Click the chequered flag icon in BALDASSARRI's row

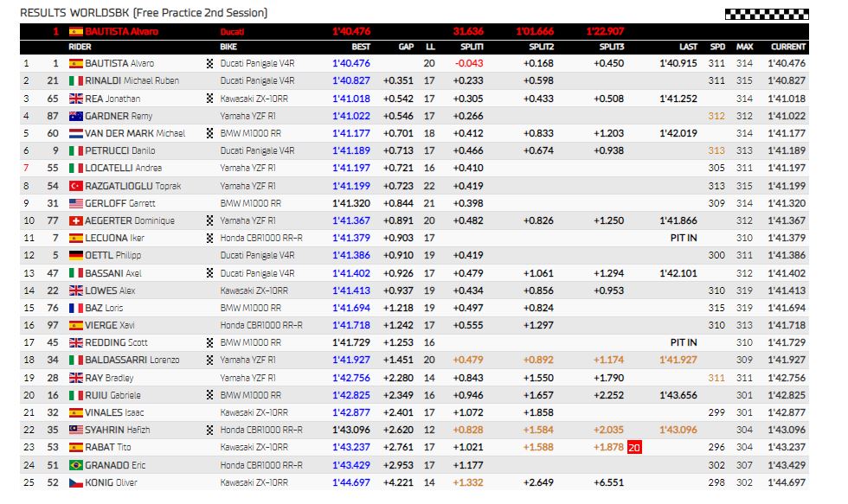tap(209, 360)
